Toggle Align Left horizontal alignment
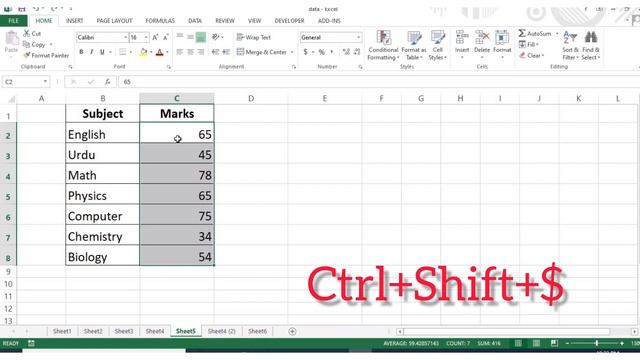Viewport: 640px width, 360px height. click(180, 52)
